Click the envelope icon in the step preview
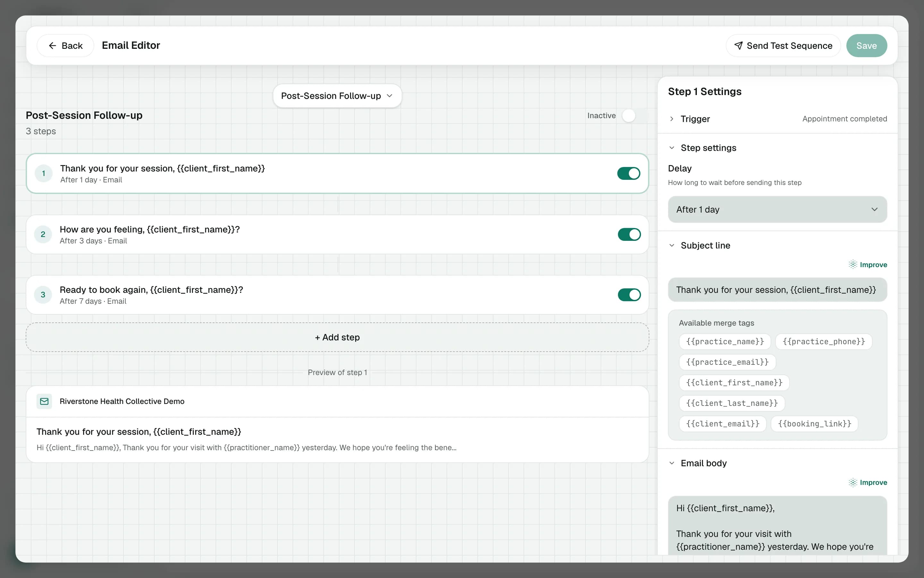924x578 pixels. coord(44,401)
